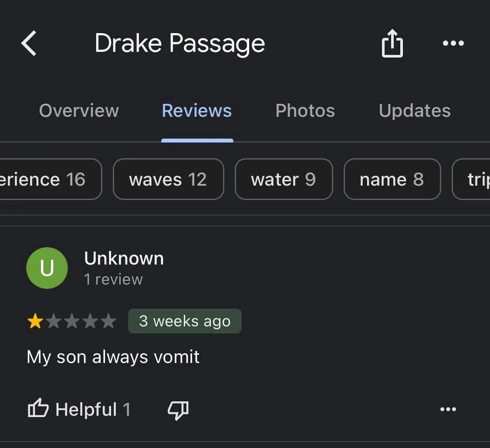Select the Reviews tab

click(197, 111)
